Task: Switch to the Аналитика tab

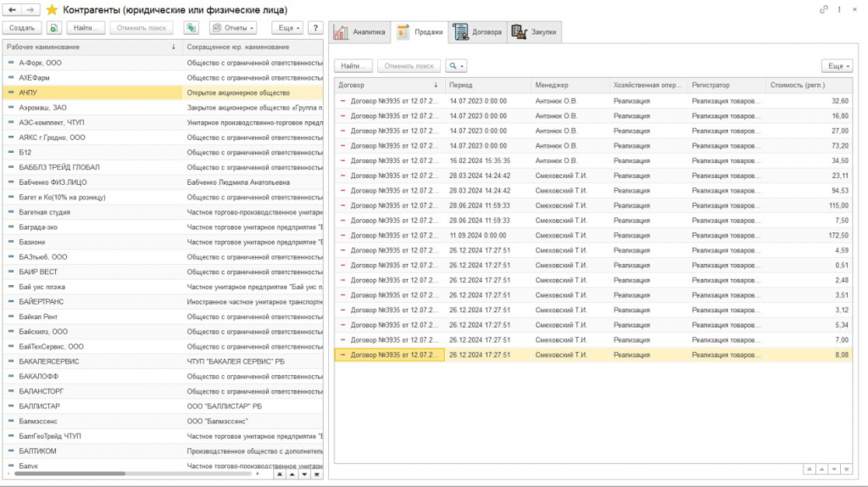Action: (360, 33)
